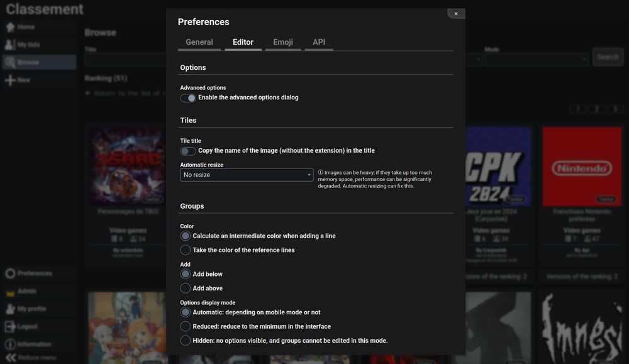Click the Classement logo title

click(x=45, y=9)
